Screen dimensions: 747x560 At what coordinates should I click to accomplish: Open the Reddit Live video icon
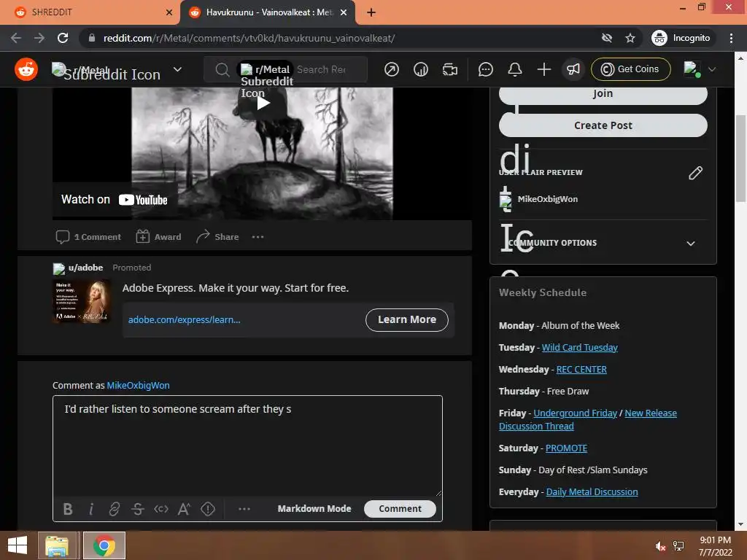coord(449,69)
